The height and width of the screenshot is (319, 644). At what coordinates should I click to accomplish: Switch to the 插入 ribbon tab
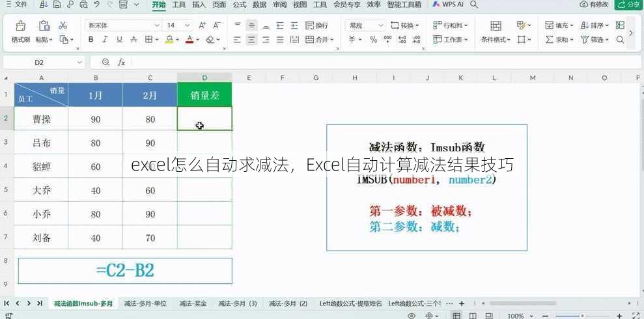click(199, 5)
